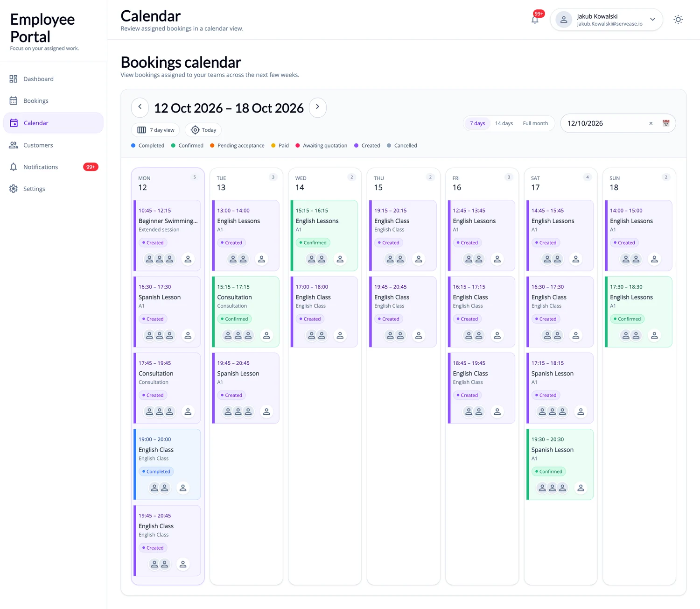Click the Today button
This screenshot has height=609, width=700.
[203, 130]
